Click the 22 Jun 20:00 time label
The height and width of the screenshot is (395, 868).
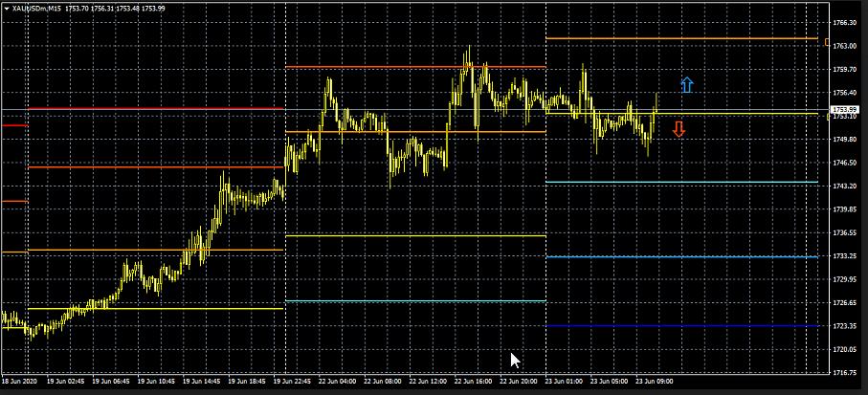(x=519, y=382)
